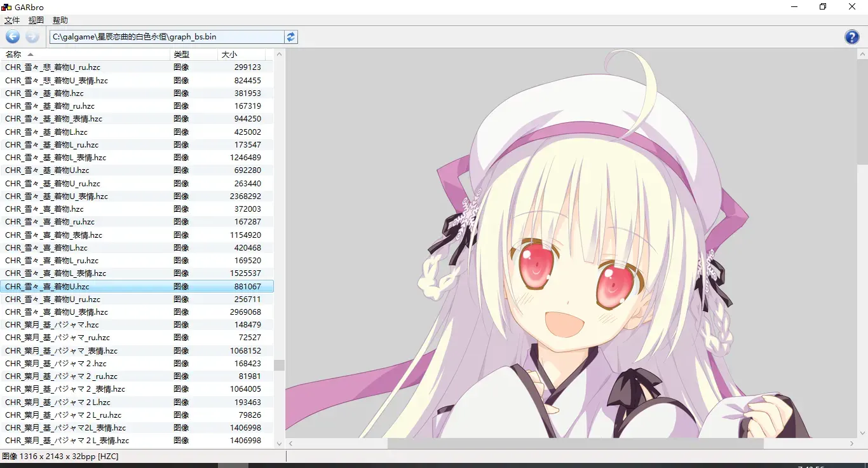Screen dimensions: 868x468
Task: Select file CHR_菜月_基_パジャマ.hzc
Action: click(x=137, y=324)
